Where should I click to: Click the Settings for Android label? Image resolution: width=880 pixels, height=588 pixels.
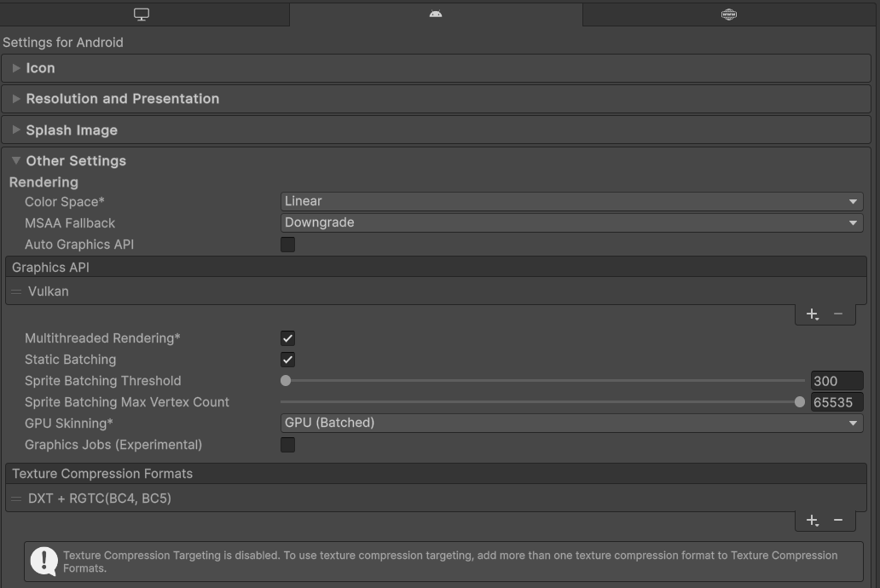pos(63,43)
